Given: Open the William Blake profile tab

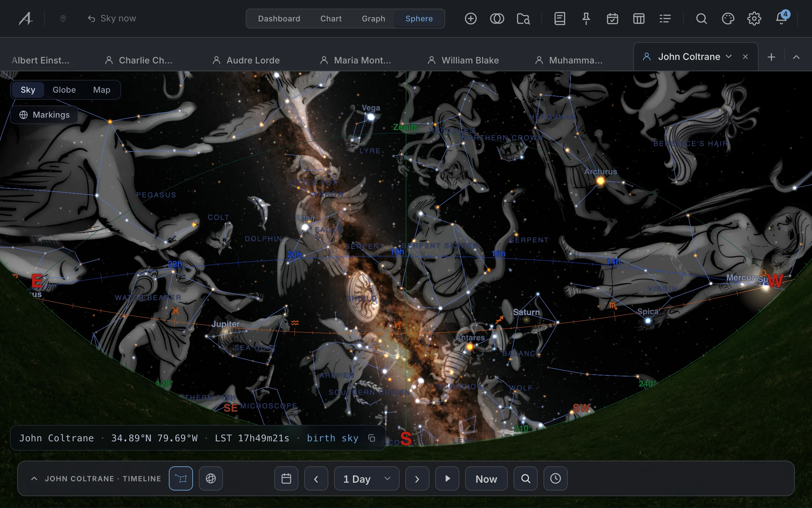Looking at the screenshot, I should pos(464,60).
